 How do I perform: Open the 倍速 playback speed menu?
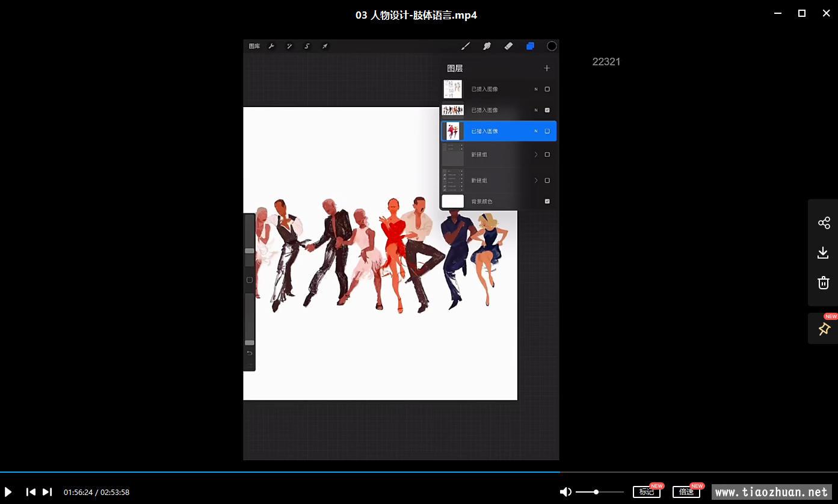pyautogui.click(x=686, y=492)
